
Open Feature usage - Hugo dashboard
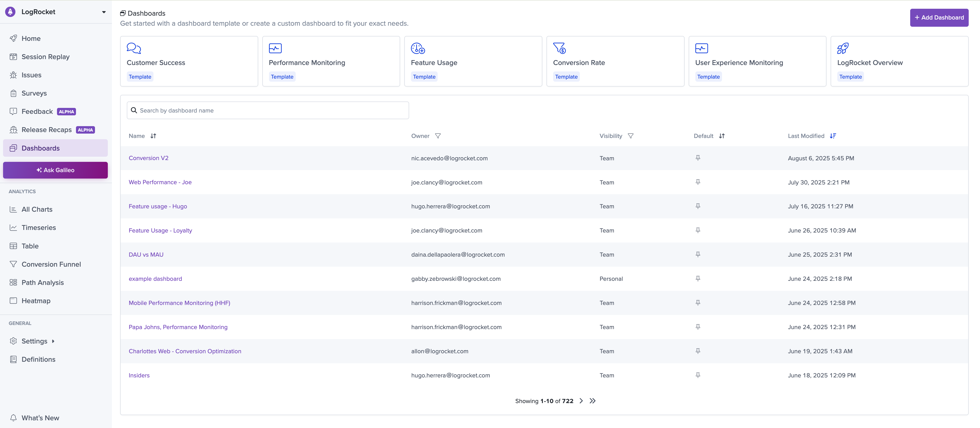158,206
